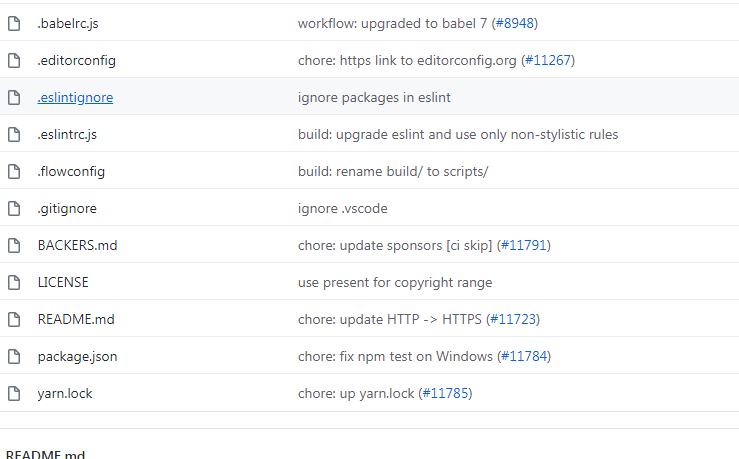
Task: Open pull request #11267 link
Action: (548, 60)
